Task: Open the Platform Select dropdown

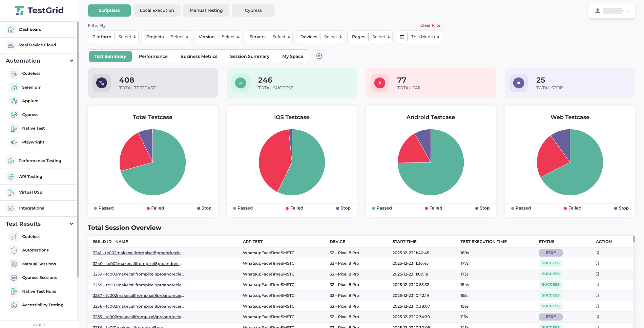Action: (127, 37)
